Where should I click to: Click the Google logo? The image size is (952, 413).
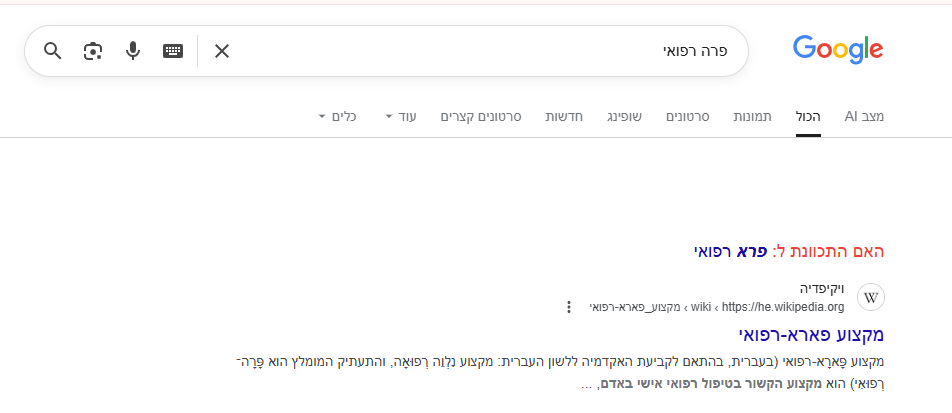pos(838,49)
